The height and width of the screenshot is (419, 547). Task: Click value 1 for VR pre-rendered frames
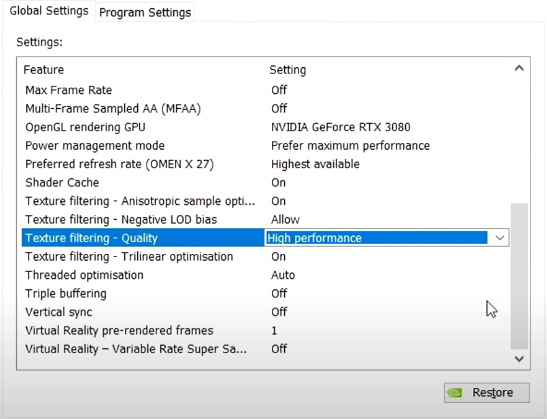[274, 330]
